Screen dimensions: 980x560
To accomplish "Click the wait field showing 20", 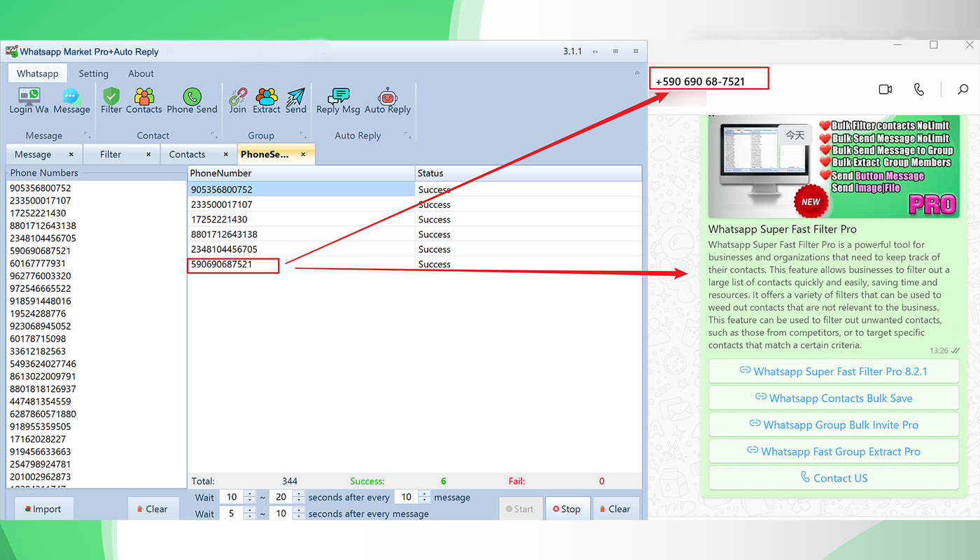I will [x=281, y=497].
